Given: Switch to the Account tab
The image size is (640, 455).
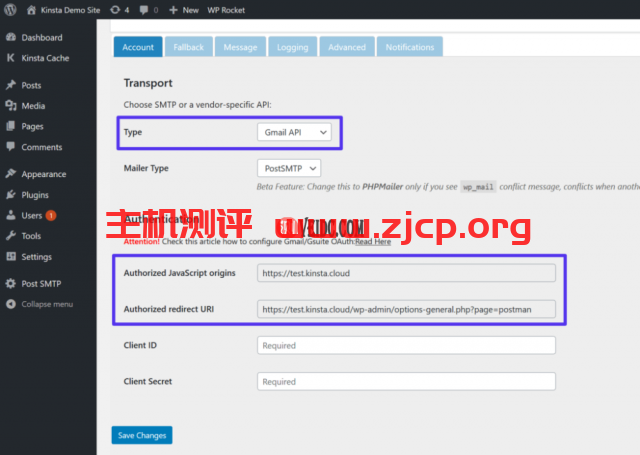Looking at the screenshot, I should pos(138,47).
